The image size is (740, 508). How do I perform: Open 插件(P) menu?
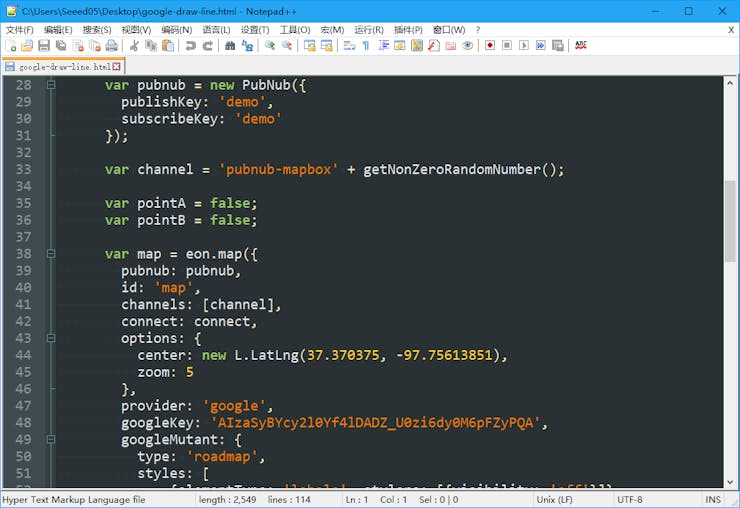pos(408,30)
